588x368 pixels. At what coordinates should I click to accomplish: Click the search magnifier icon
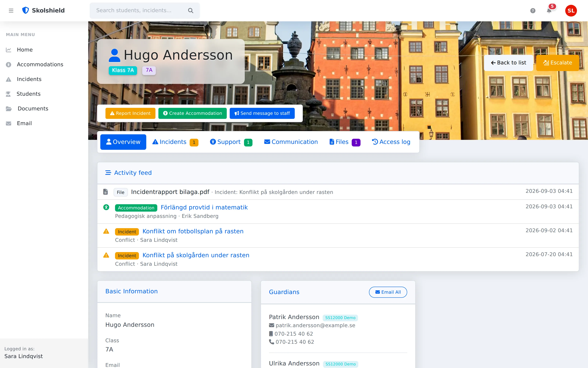(191, 10)
